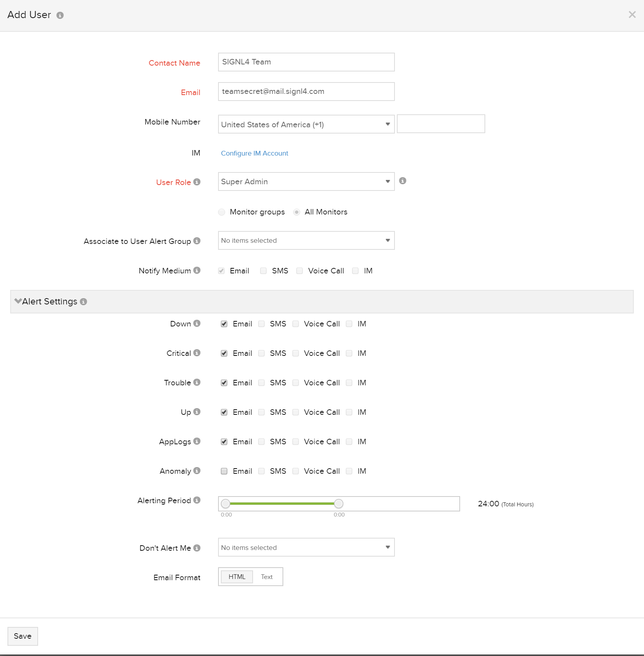
Task: Open the mobile country code dropdown
Action: coord(306,124)
